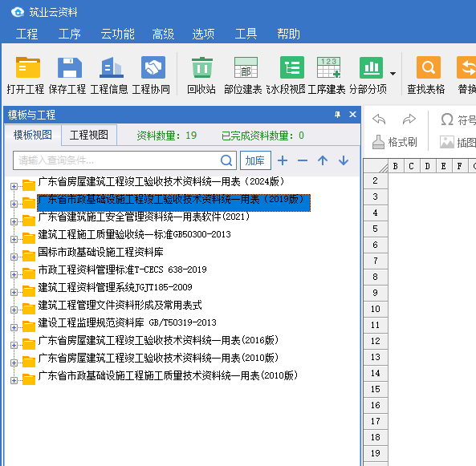The width and height of the screenshot is (476, 466).
Task: Click the minus remove icon beside 加库
Action: point(303,160)
